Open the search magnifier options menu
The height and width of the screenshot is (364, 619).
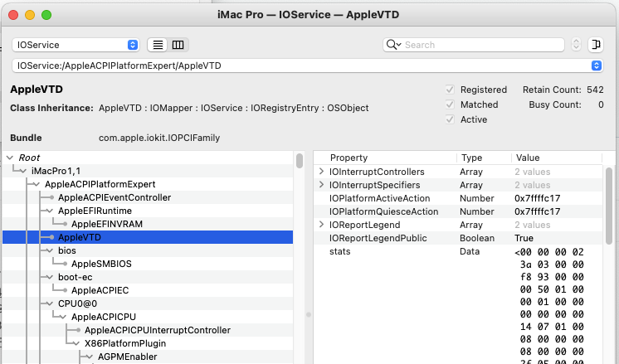[393, 45]
